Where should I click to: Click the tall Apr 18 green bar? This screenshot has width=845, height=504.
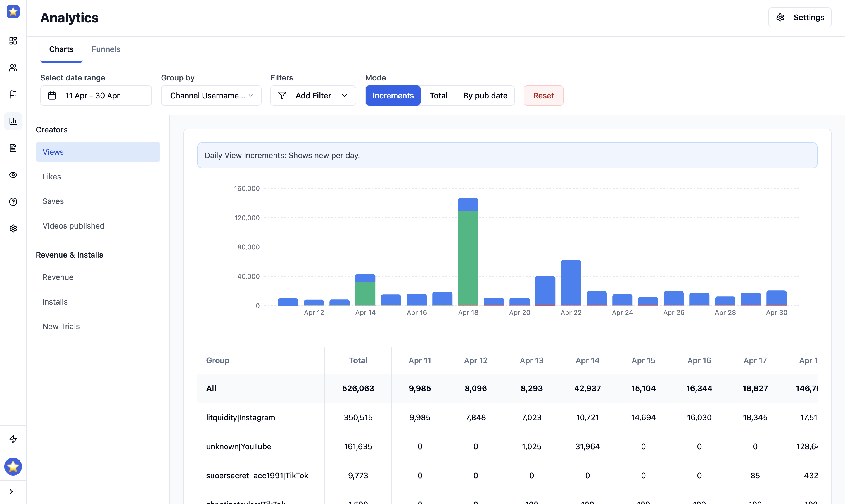(468, 258)
